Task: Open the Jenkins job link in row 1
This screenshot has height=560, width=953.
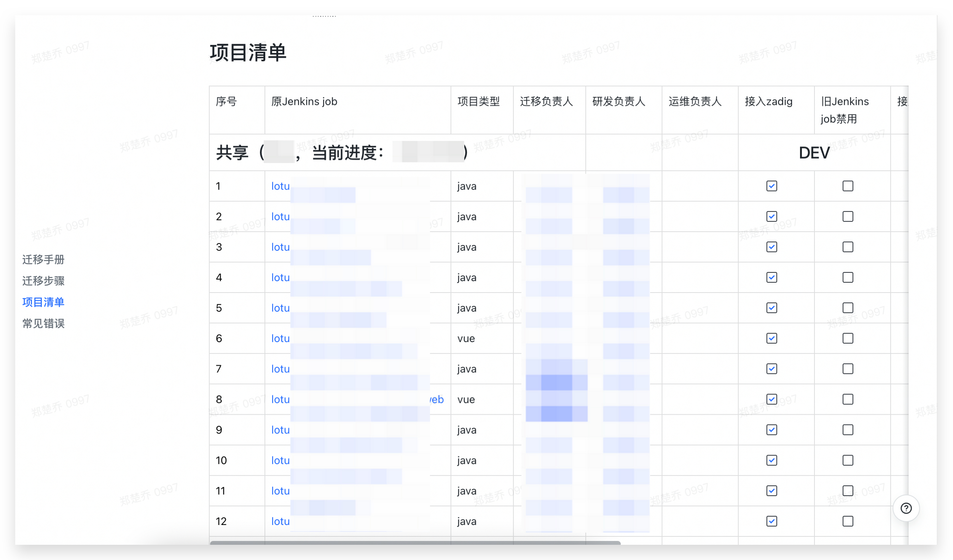Action: (280, 186)
